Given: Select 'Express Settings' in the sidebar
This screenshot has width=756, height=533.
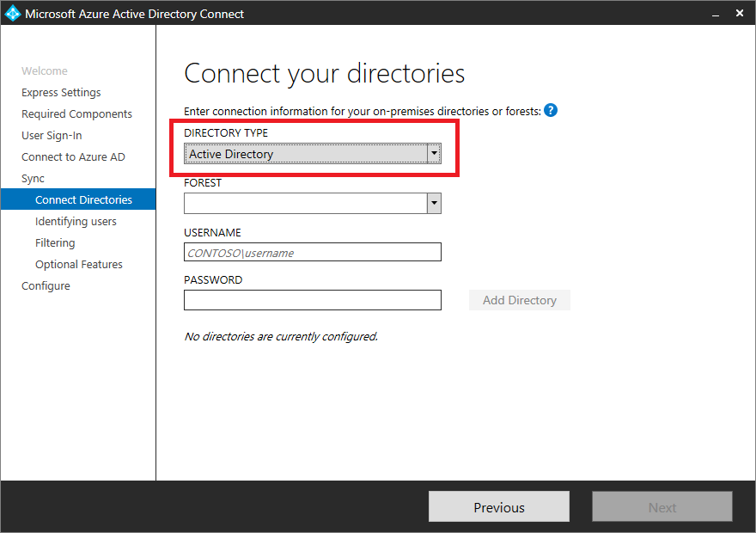Looking at the screenshot, I should point(60,92).
